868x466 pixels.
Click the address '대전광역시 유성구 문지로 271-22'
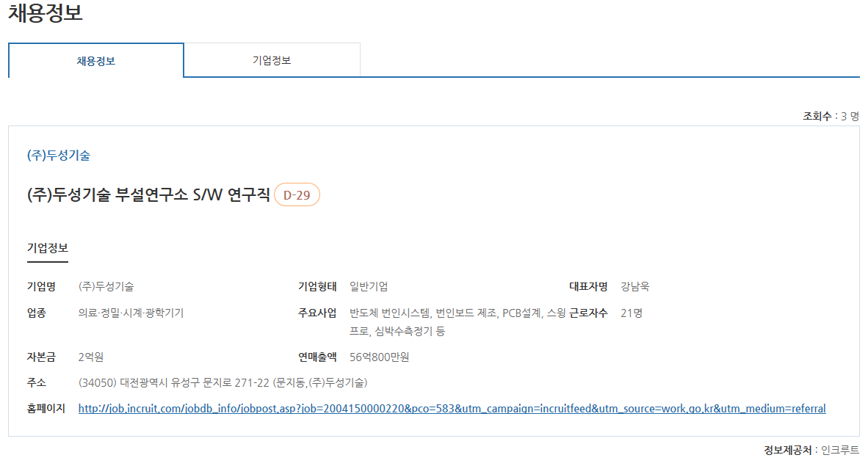tap(195, 382)
